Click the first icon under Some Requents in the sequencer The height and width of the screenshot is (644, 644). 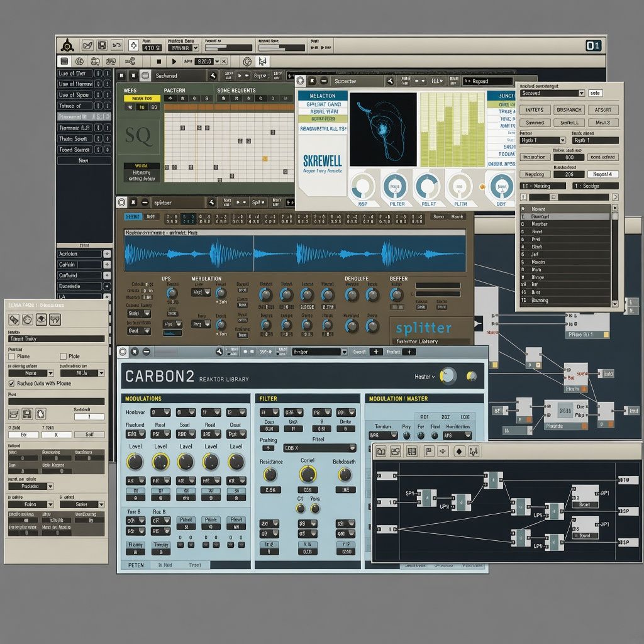coord(223,99)
